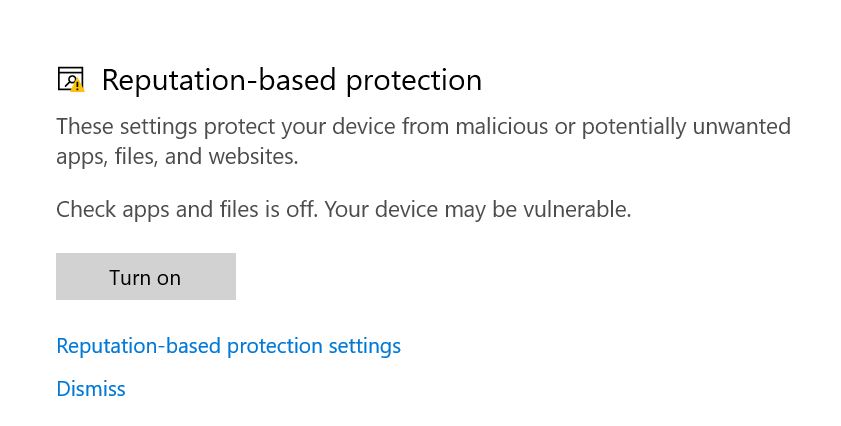Viewport: 841px width, 426px height.
Task: Click the window icon left of the heading
Action: 68,79
